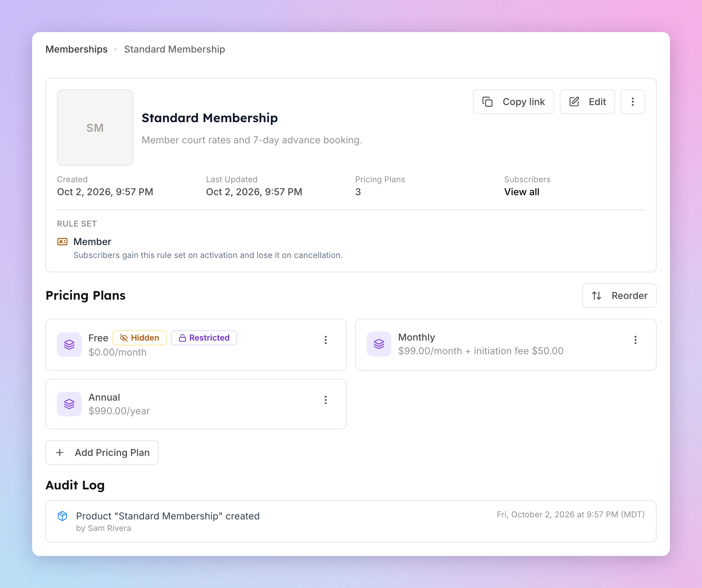The width and height of the screenshot is (702, 588).
Task: Click the SM membership thumbnail
Action: click(95, 128)
